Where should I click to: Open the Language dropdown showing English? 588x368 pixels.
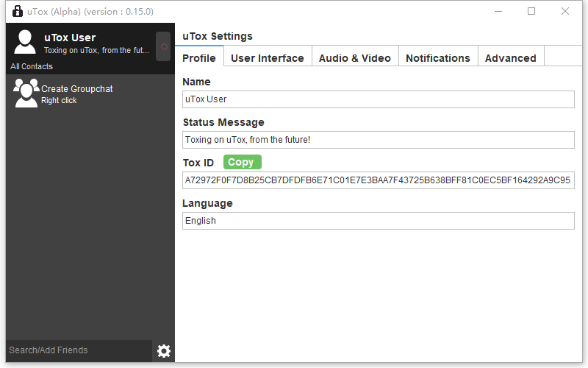[x=379, y=221]
